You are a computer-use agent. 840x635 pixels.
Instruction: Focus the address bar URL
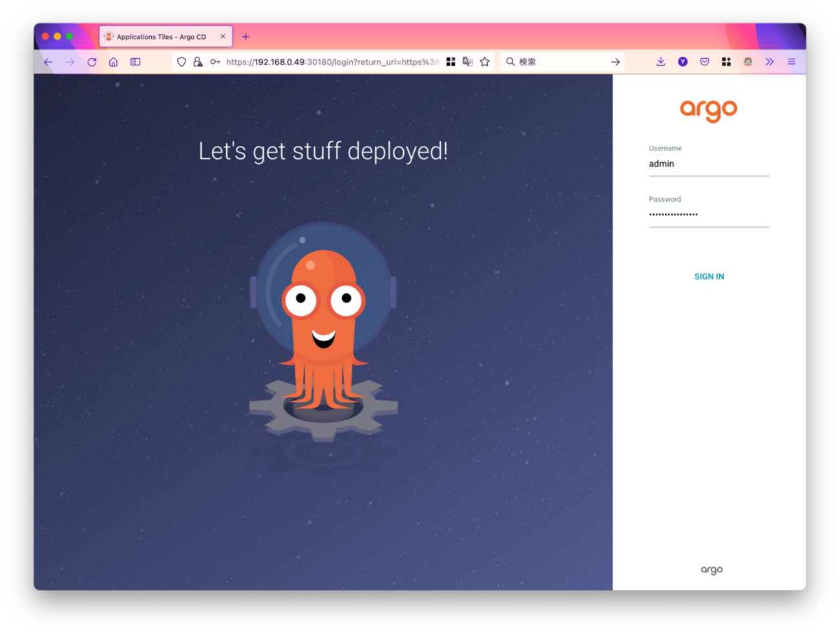pyautogui.click(x=332, y=62)
